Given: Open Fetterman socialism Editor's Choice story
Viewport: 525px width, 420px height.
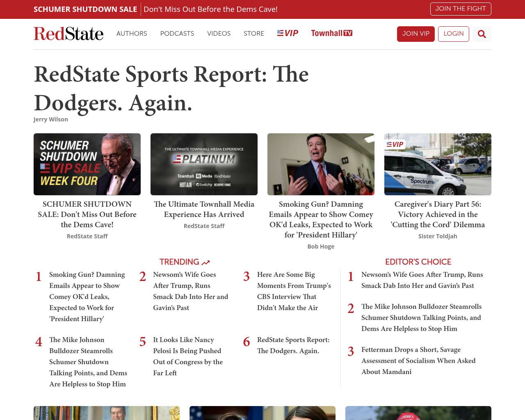Looking at the screenshot, I should 418,361.
